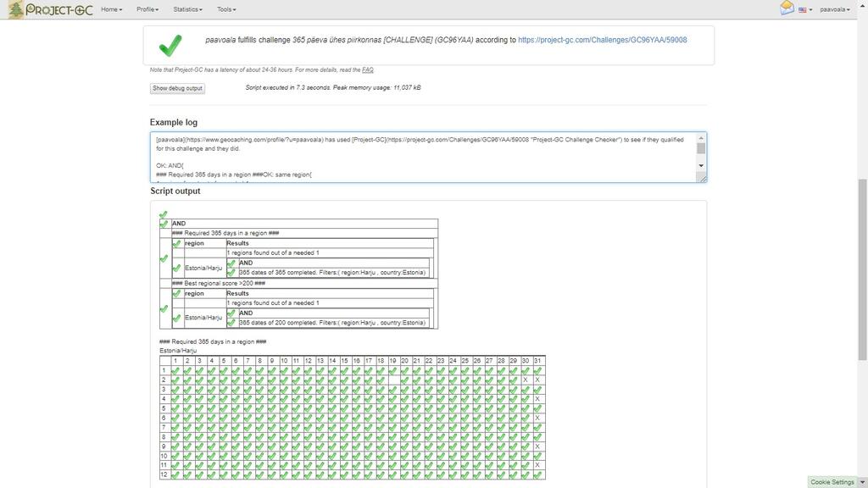This screenshot has height=488, width=868.
Task: Open the paavoala user account dropdown
Action: 835,9
